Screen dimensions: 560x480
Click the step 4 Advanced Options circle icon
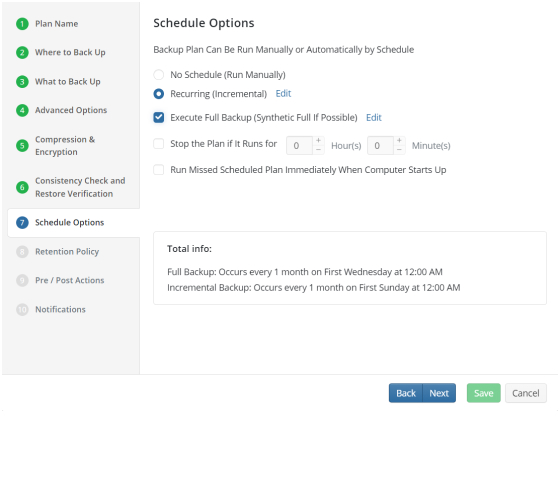(22, 110)
